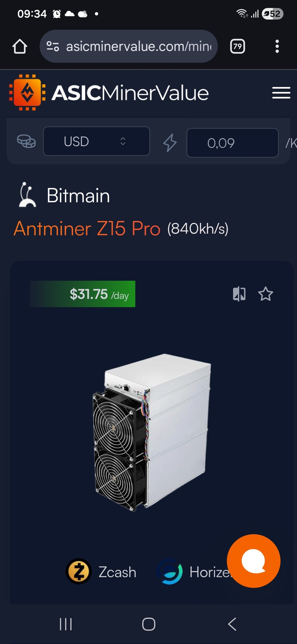Tap the Horizen coin icon

pyautogui.click(x=170, y=571)
